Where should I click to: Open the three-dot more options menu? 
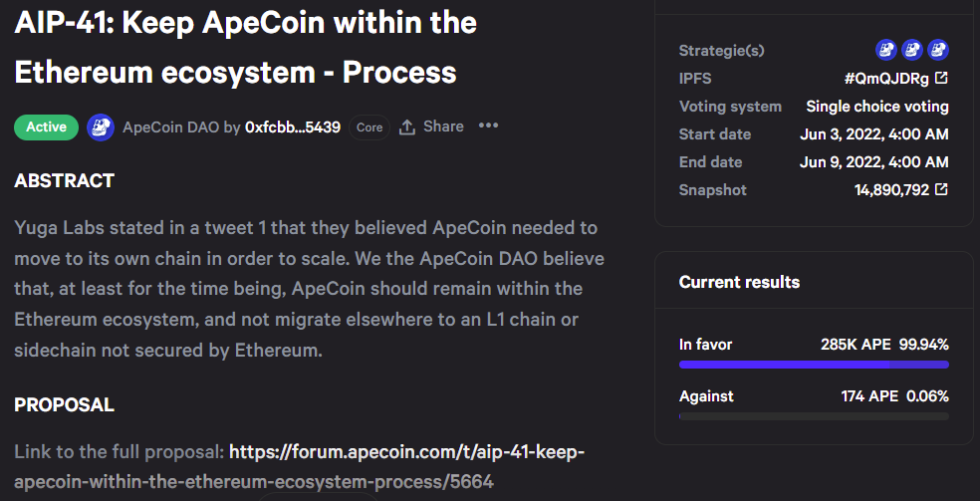click(488, 126)
